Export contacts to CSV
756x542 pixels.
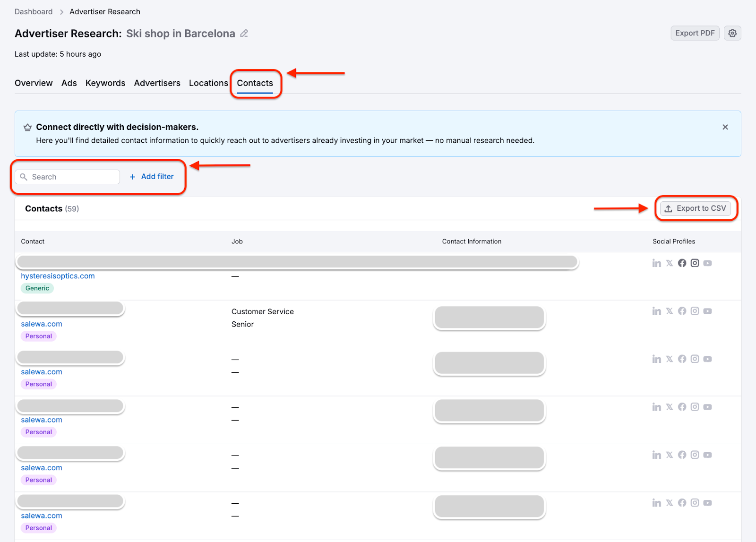pyautogui.click(x=696, y=208)
